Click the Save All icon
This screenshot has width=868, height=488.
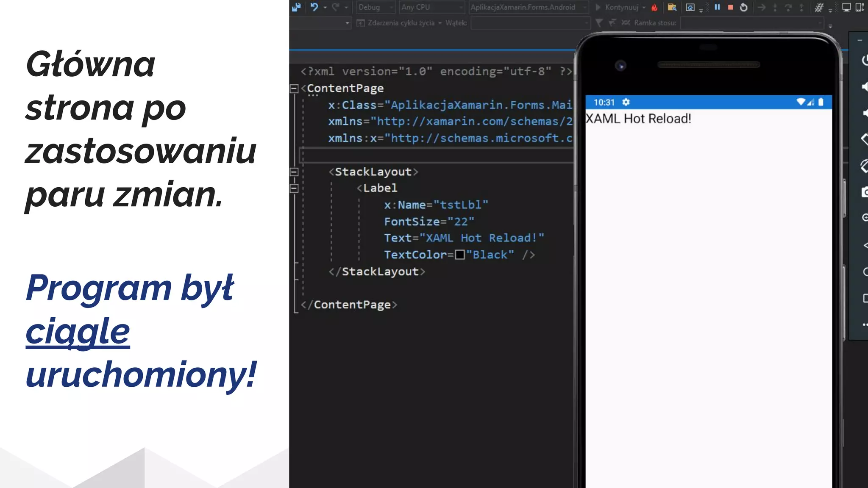(296, 7)
